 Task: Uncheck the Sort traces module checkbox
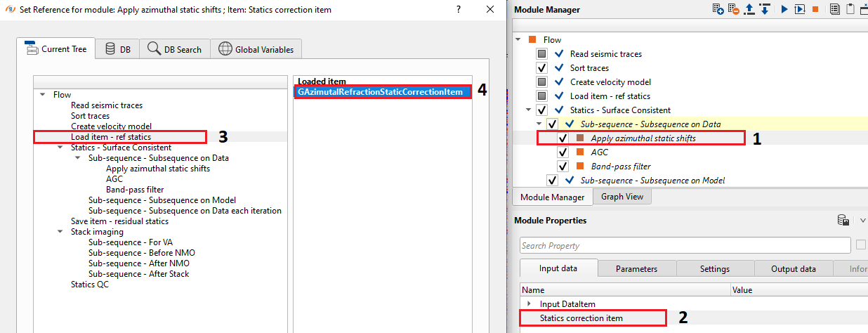541,68
